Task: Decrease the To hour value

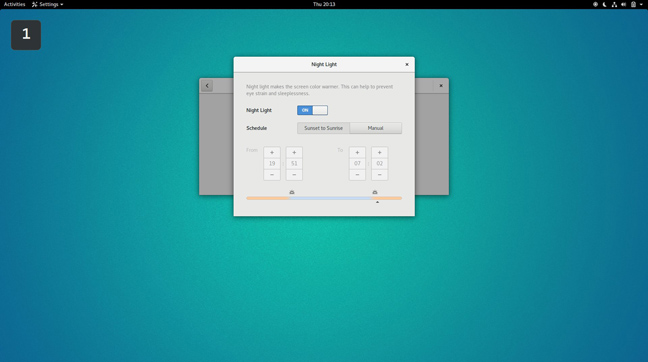Action: [357, 175]
